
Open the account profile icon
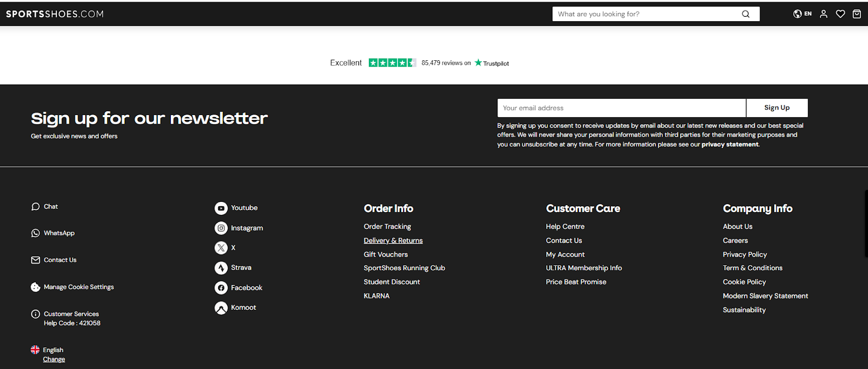tap(824, 14)
